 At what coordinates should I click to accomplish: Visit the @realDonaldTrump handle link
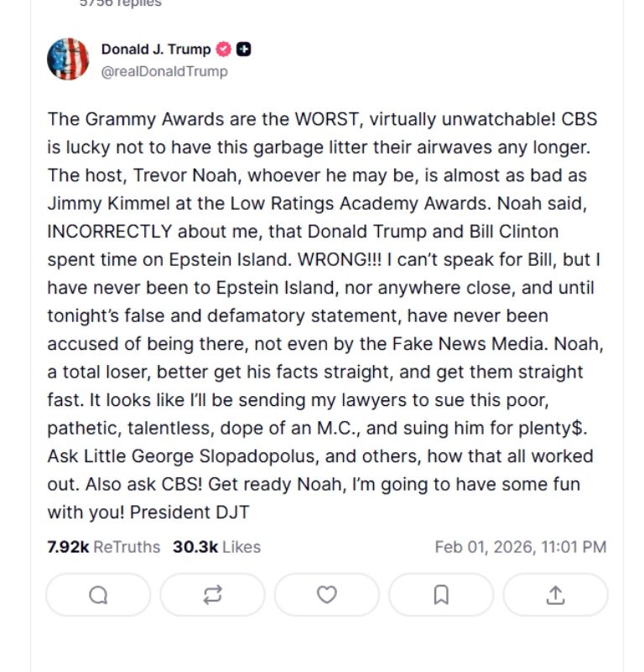pos(164,71)
